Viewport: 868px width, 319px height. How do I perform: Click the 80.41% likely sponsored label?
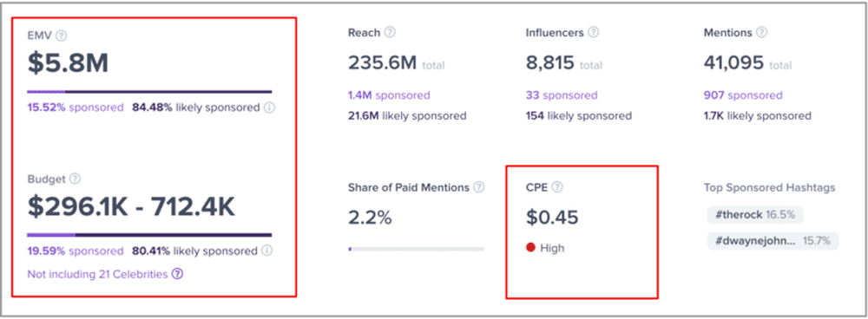pyautogui.click(x=194, y=251)
